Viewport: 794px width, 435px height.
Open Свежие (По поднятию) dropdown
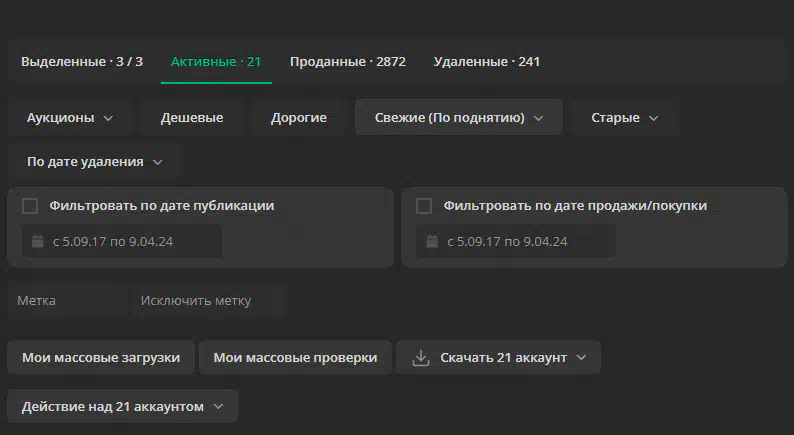(459, 118)
